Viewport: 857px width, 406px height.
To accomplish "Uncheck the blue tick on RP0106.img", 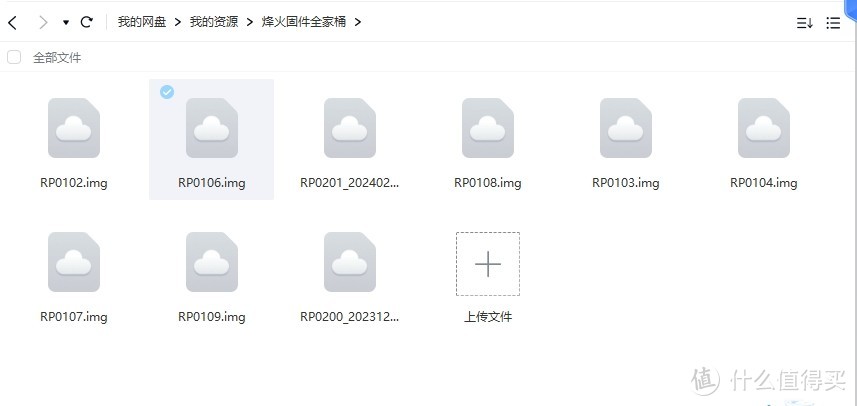I will [x=167, y=92].
